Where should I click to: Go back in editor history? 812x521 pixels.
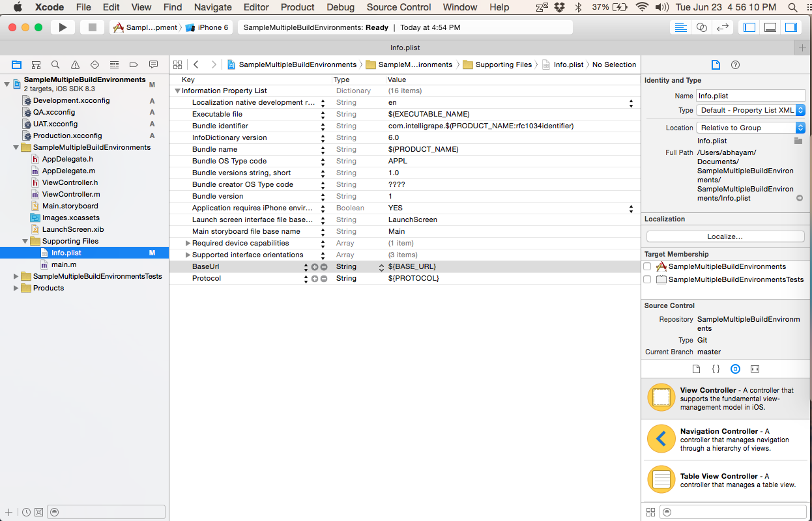click(196, 64)
